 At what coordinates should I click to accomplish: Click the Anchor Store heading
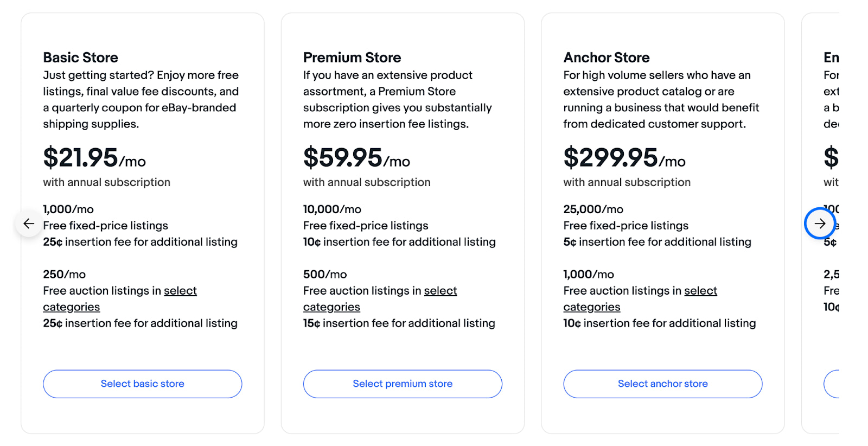point(606,57)
